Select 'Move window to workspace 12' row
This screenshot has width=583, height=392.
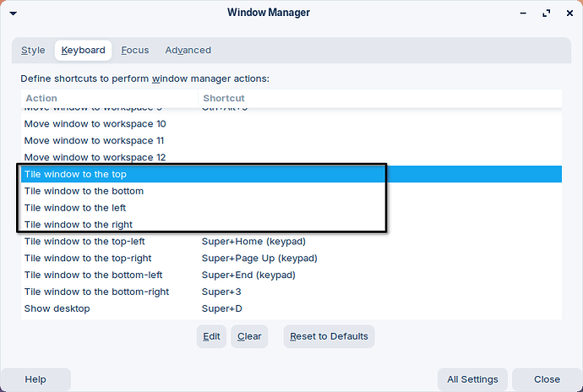pos(95,157)
